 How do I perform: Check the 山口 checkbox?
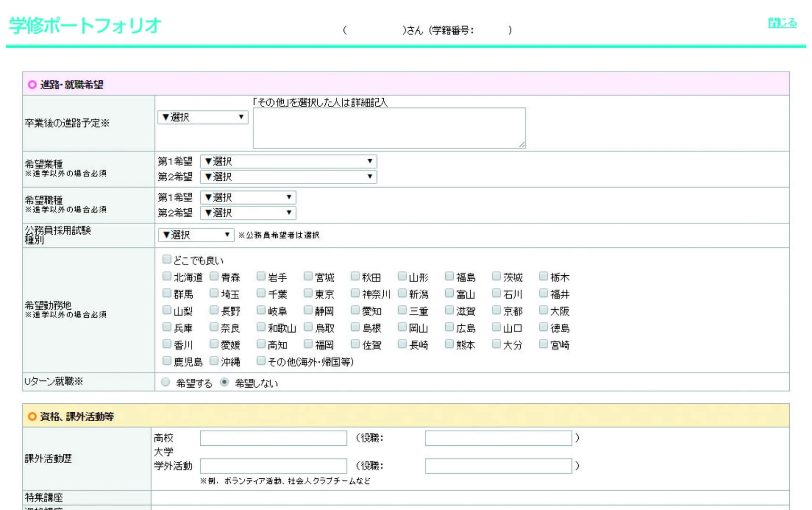496,327
